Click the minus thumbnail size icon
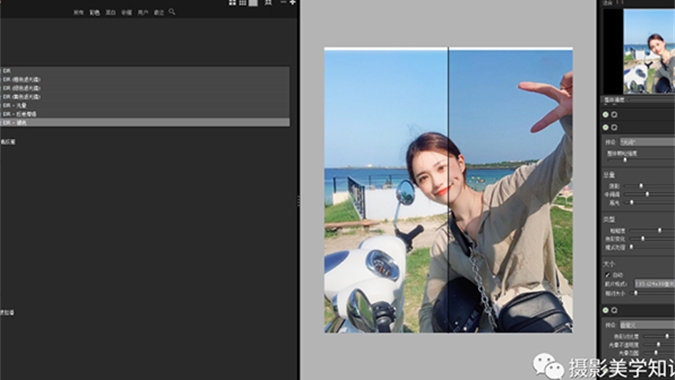The height and width of the screenshot is (380, 675). pos(283,2)
